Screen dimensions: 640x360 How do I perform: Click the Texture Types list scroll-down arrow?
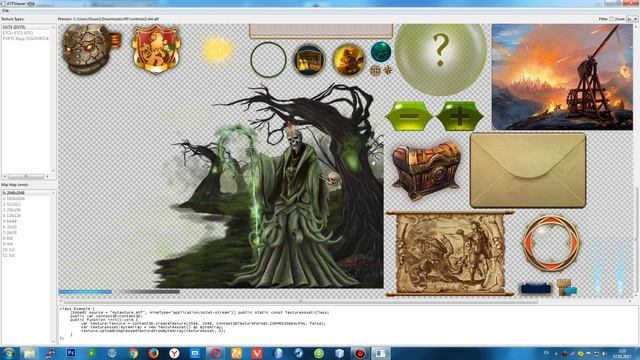(53, 171)
